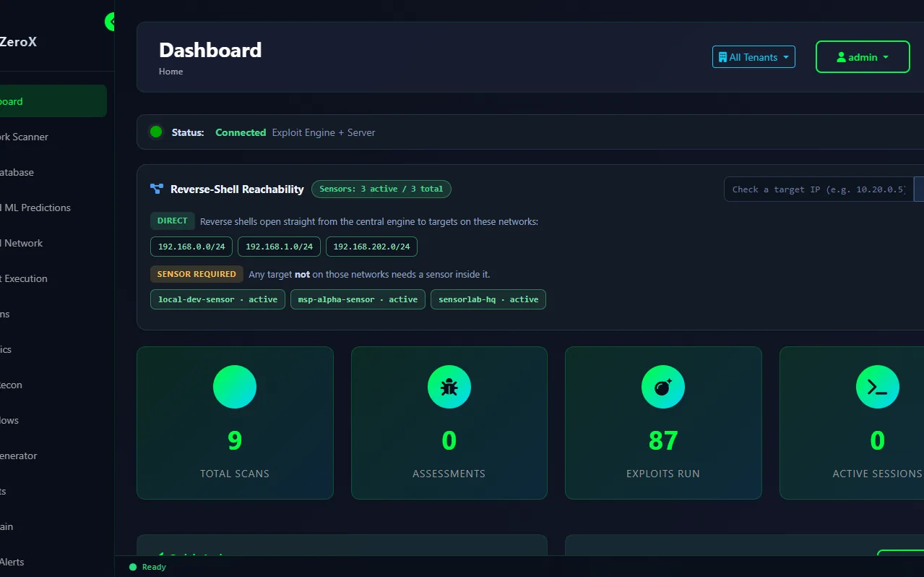The height and width of the screenshot is (577, 924).
Task: Click the 87 Exploits Run value
Action: click(663, 440)
